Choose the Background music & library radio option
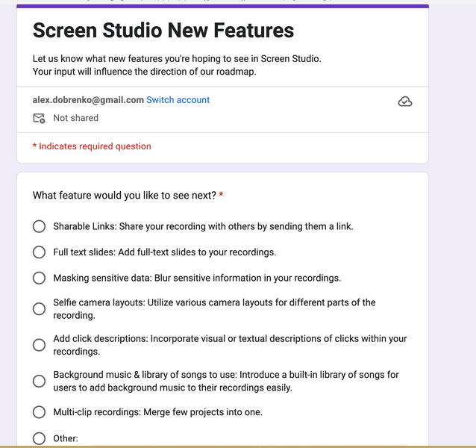476x448 pixels. tap(39, 381)
